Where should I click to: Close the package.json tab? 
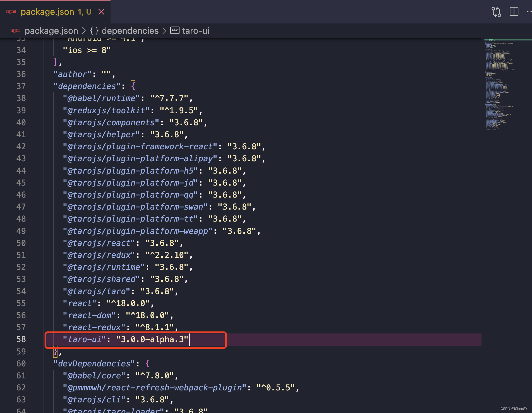101,12
